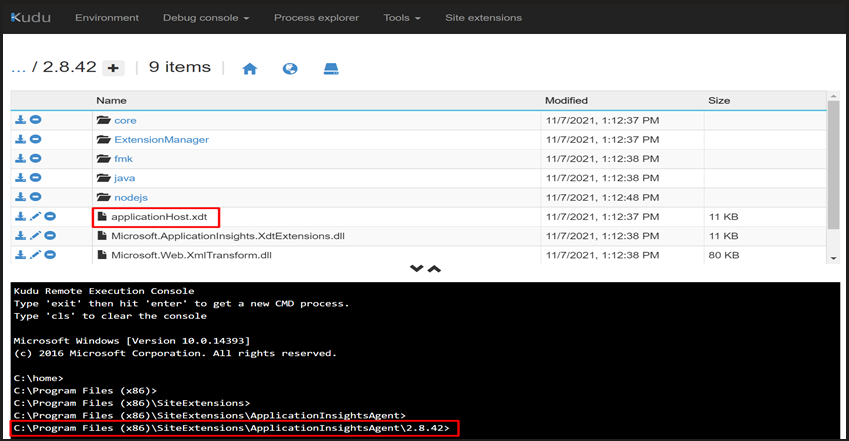Download the fmk folder
Screen dimensions: 849x441
(20, 158)
